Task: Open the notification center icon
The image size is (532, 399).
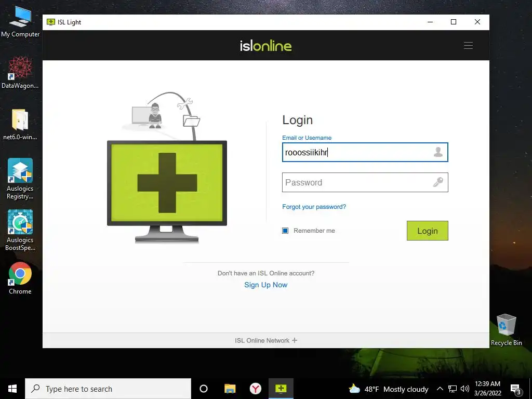Action: [515, 389]
